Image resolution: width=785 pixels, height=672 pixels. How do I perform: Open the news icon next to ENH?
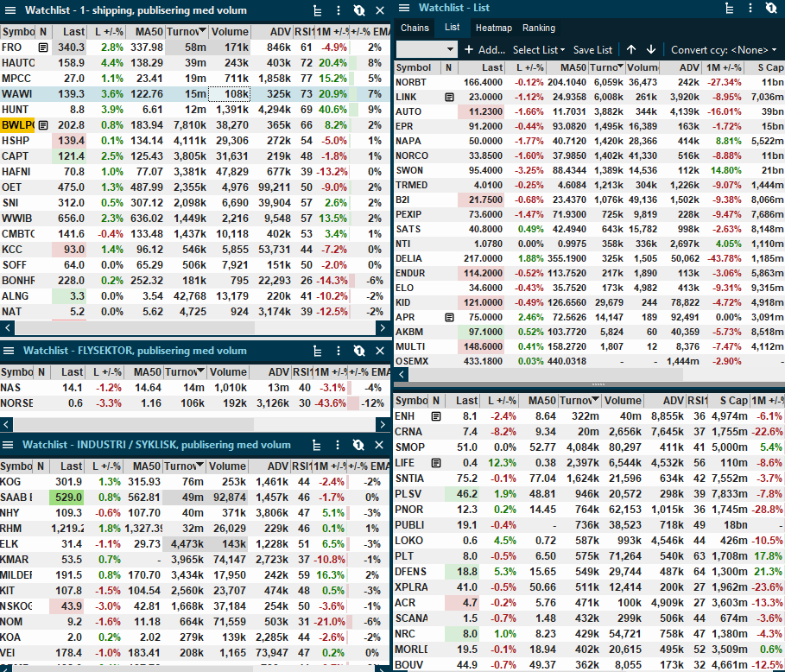[436, 416]
